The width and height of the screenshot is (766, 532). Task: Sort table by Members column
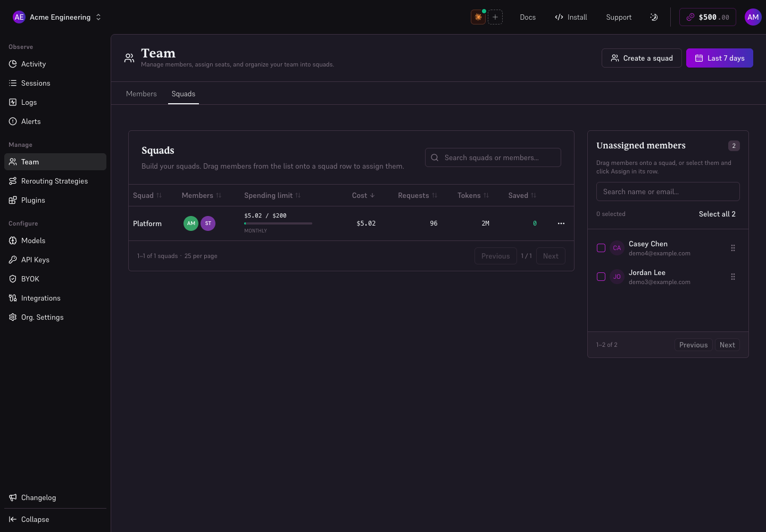(202, 195)
